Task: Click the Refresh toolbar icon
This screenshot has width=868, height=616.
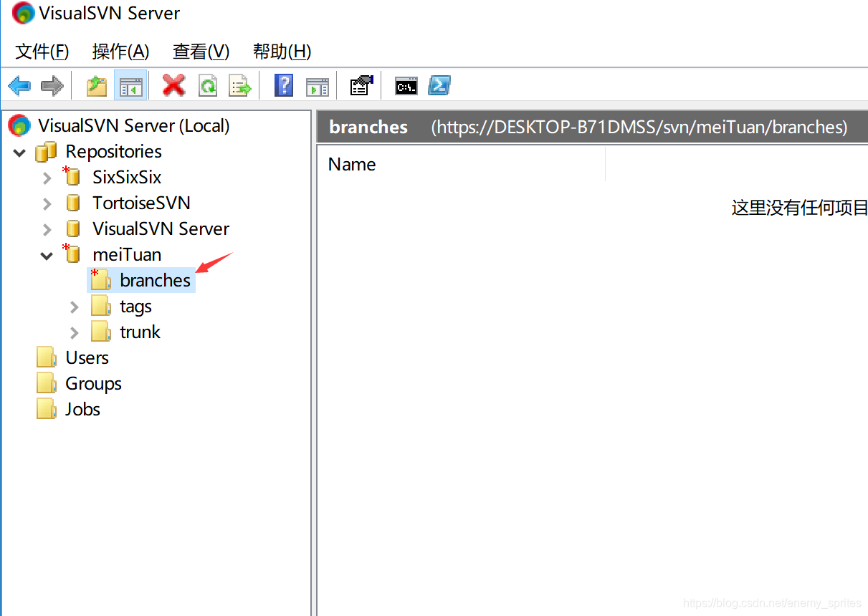Action: point(208,87)
